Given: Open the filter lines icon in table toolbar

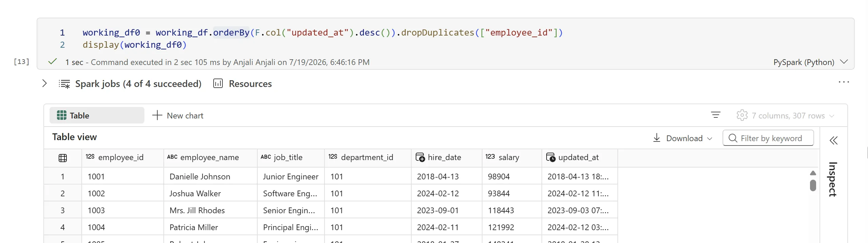Looking at the screenshot, I should (x=716, y=115).
